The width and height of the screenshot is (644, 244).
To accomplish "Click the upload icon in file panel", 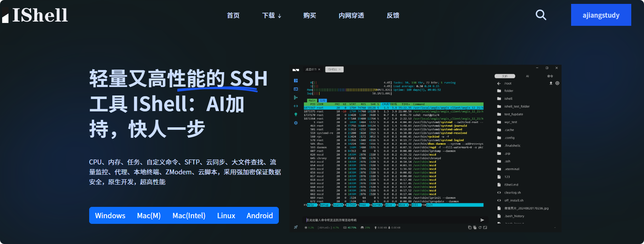I will tap(551, 83).
